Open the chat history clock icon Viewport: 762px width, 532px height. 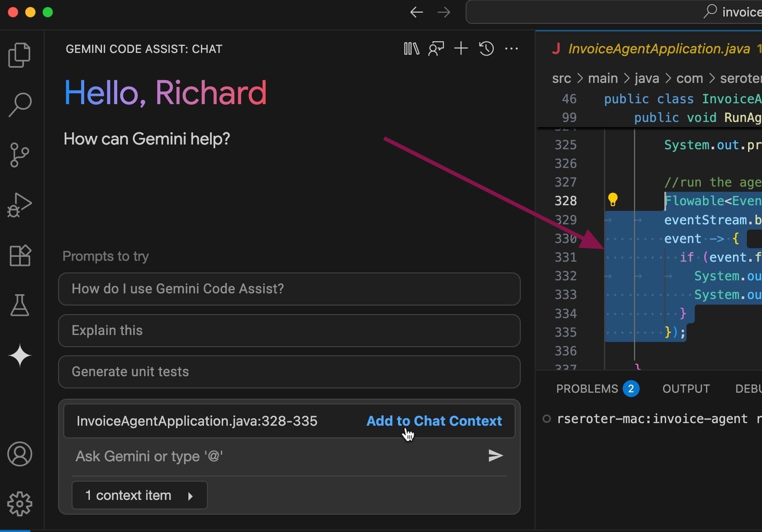(x=486, y=49)
